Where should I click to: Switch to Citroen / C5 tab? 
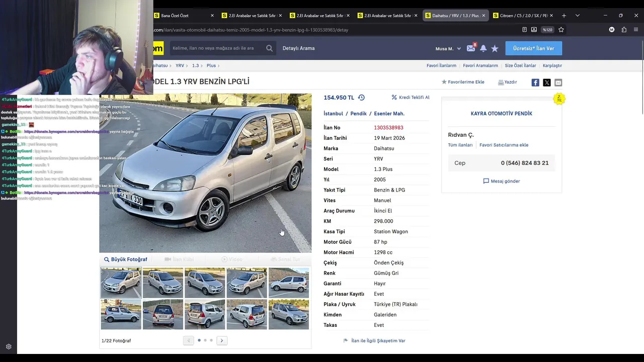[x=523, y=16]
